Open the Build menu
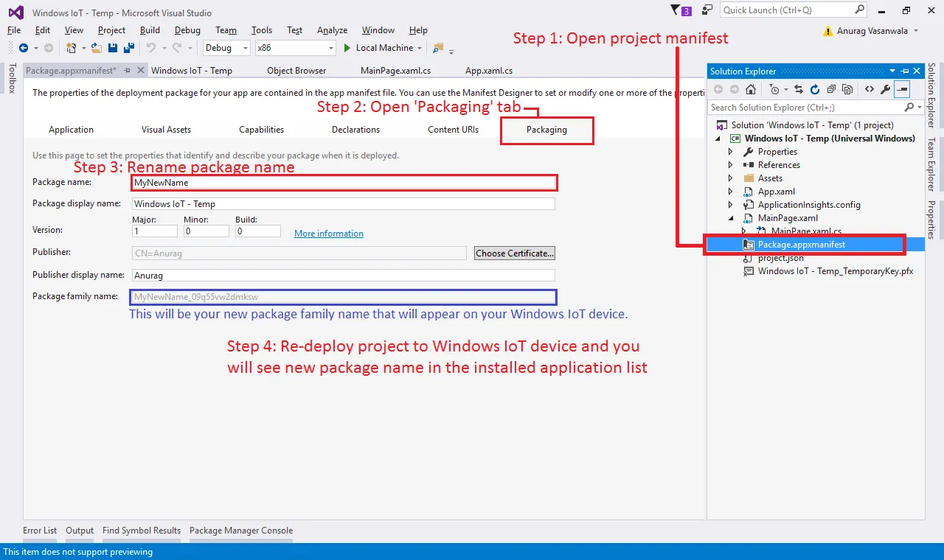Image resolution: width=944 pixels, height=560 pixels. pos(150,30)
